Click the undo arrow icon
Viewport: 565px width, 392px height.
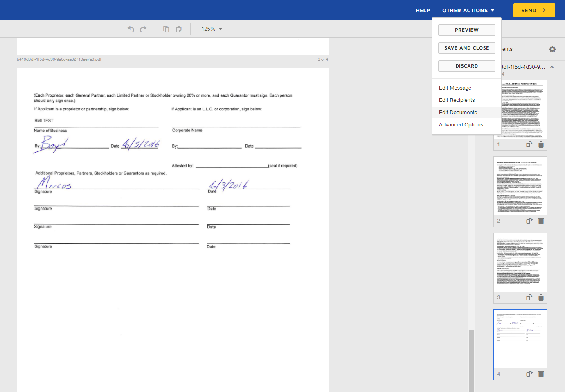coord(131,29)
